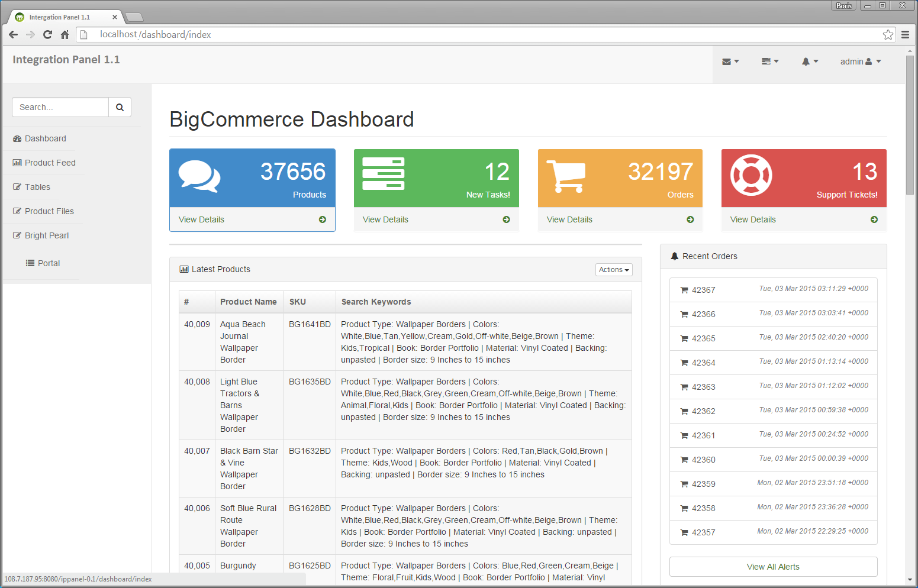Open recent order 42367
This screenshot has height=588, width=918.
(704, 290)
